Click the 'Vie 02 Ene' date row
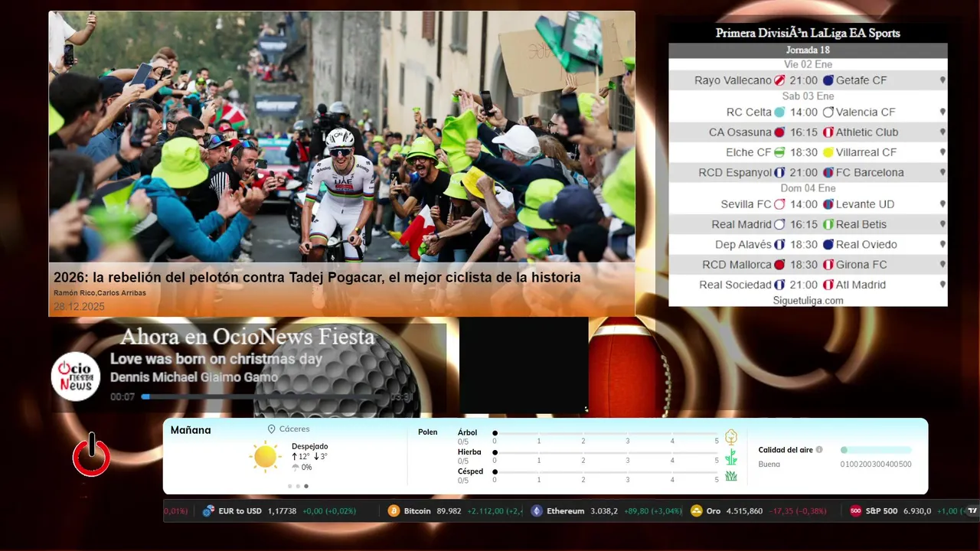This screenshot has height=551, width=980. (x=808, y=64)
